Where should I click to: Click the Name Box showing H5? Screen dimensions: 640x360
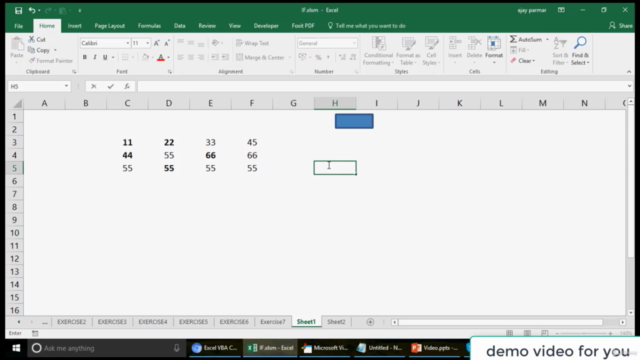pos(39,86)
